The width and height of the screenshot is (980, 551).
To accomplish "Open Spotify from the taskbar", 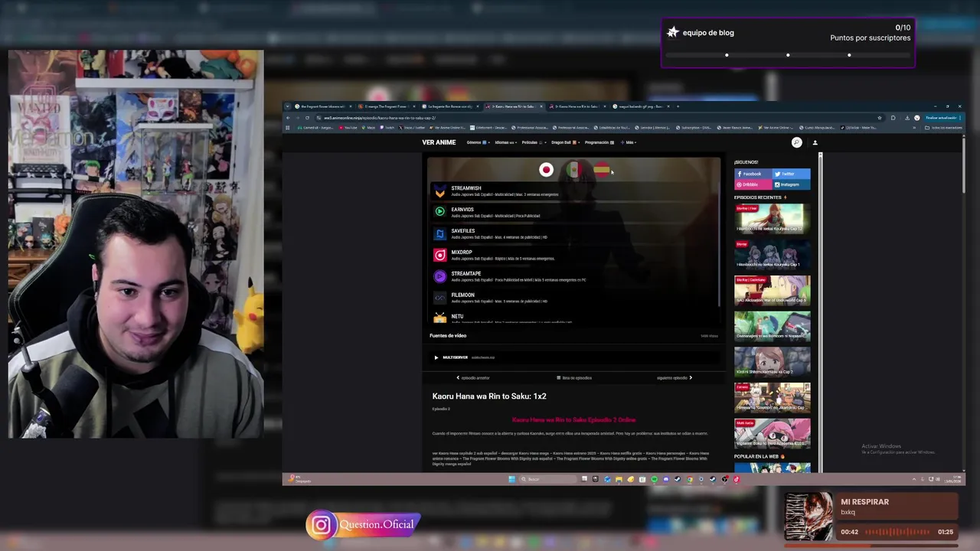I will click(654, 480).
